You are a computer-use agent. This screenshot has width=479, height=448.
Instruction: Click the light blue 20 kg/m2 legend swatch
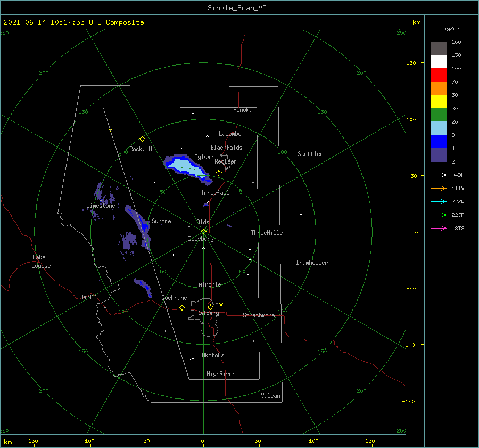coord(439,128)
